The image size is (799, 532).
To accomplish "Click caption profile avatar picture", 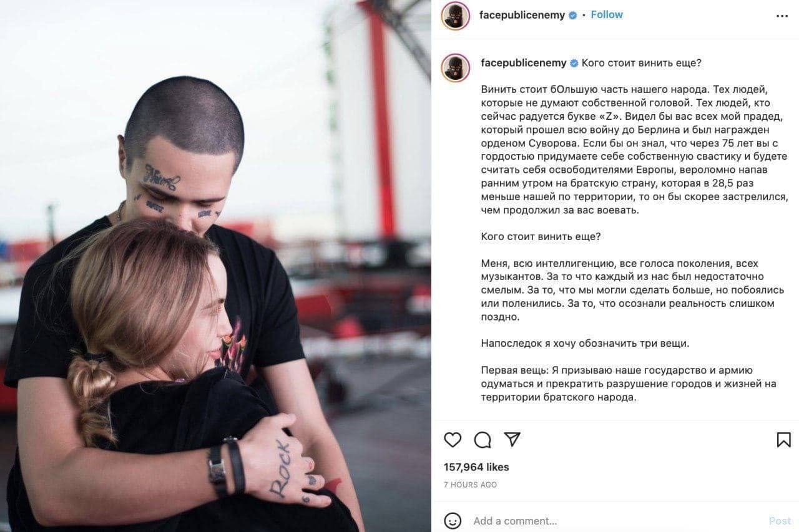I will (x=455, y=67).
